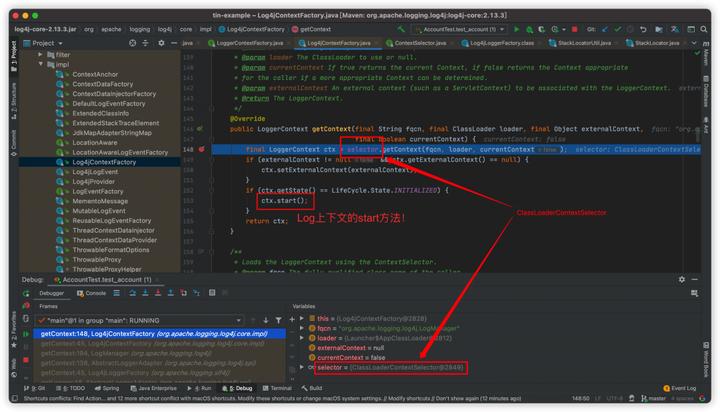Run AccountTest with the green play icon
Screen dimensions: 720x412
pos(517,29)
